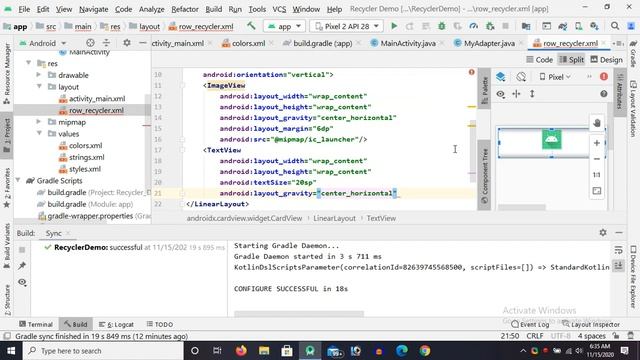Open the Layout Inspector
The image size is (640, 360).
(591, 324)
